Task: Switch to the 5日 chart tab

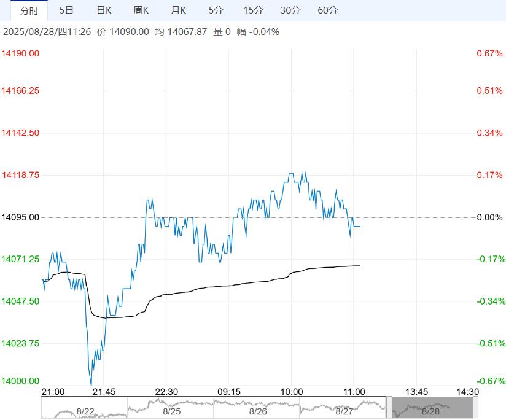Action: pos(66,10)
